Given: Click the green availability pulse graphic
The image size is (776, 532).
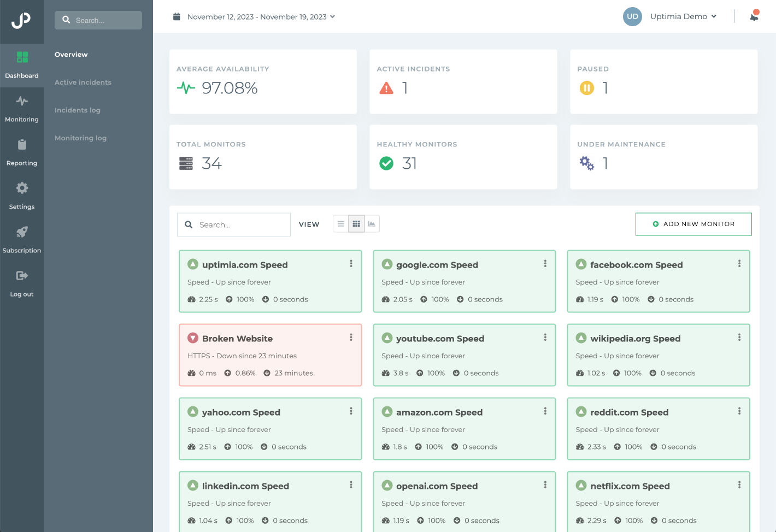Looking at the screenshot, I should click(x=186, y=87).
